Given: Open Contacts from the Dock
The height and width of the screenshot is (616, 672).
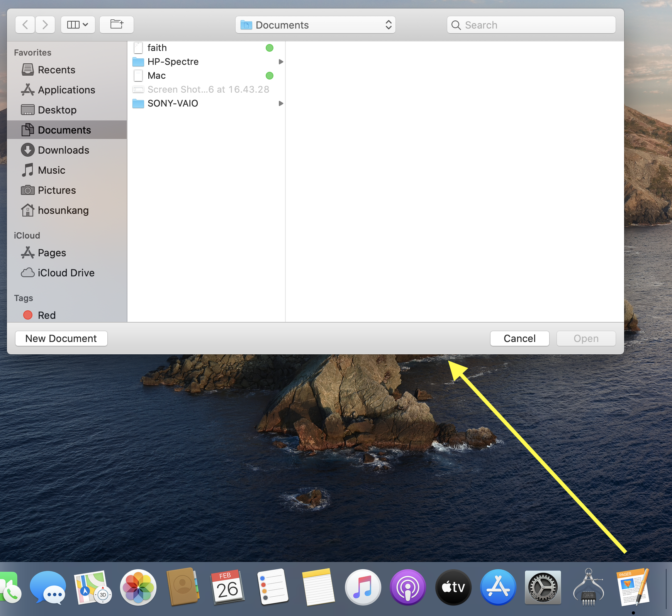Looking at the screenshot, I should pyautogui.click(x=183, y=587).
